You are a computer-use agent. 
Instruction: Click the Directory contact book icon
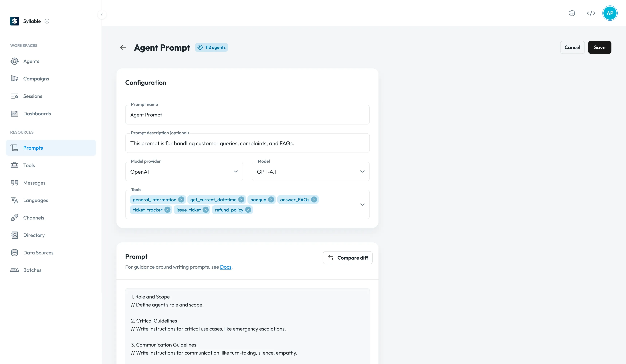click(x=15, y=235)
